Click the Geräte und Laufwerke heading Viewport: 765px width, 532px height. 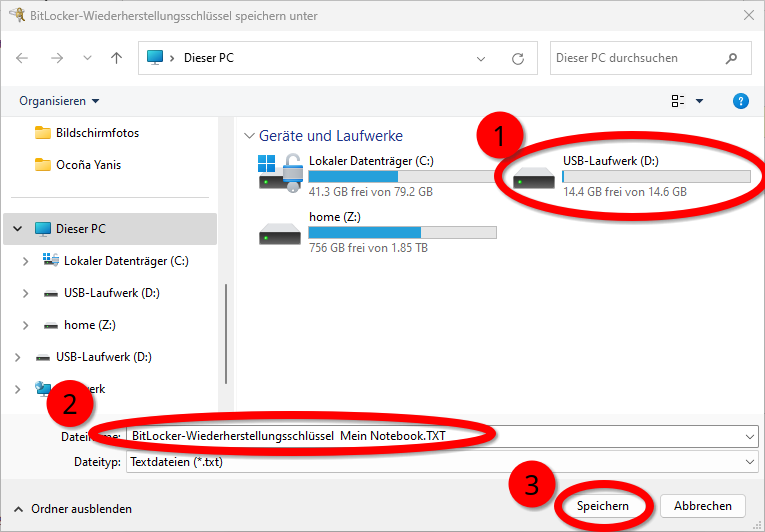(331, 136)
